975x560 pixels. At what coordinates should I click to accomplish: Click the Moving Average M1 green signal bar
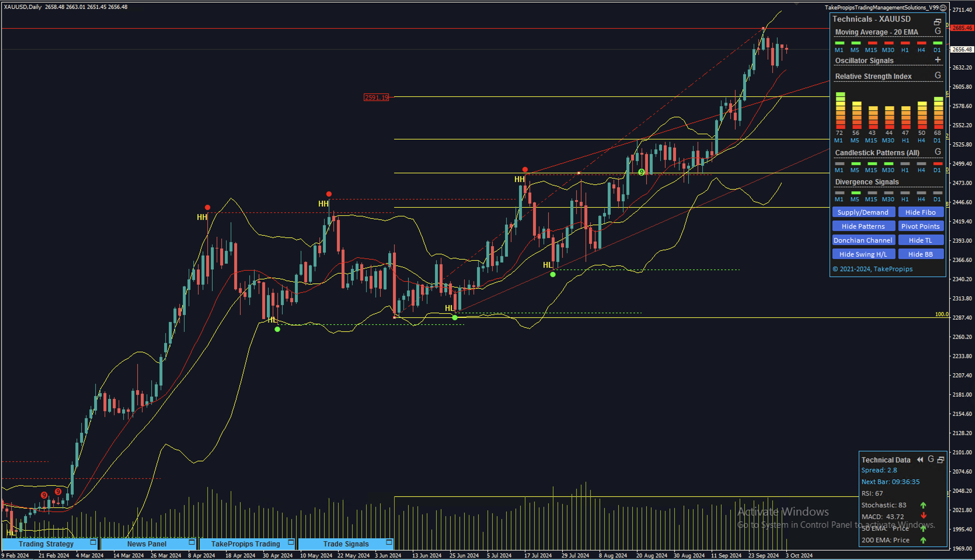[839, 43]
